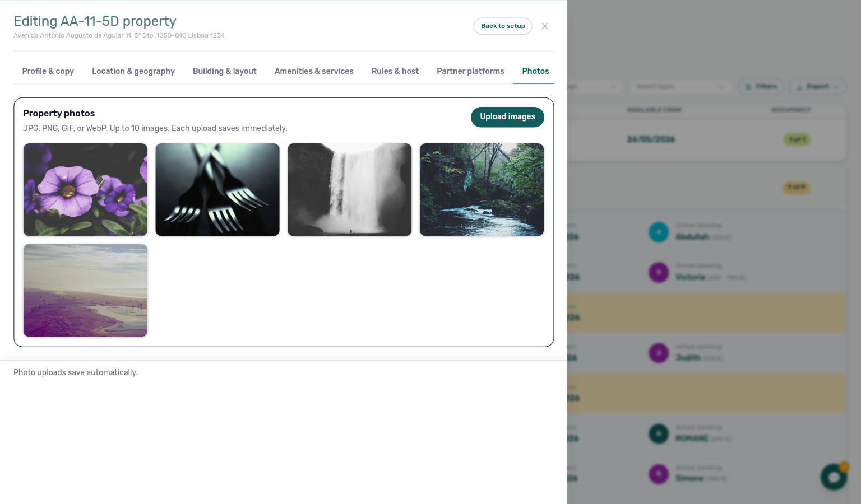The width and height of the screenshot is (861, 504).
Task: Click the Upload images button
Action: (x=507, y=116)
